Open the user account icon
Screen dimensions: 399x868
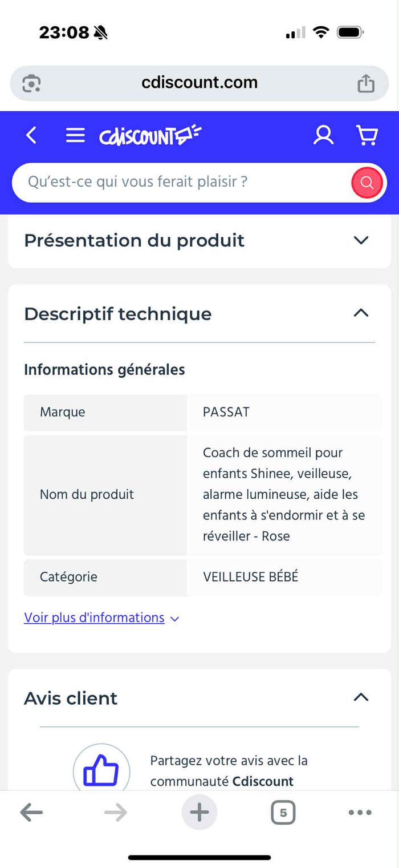coord(323,135)
